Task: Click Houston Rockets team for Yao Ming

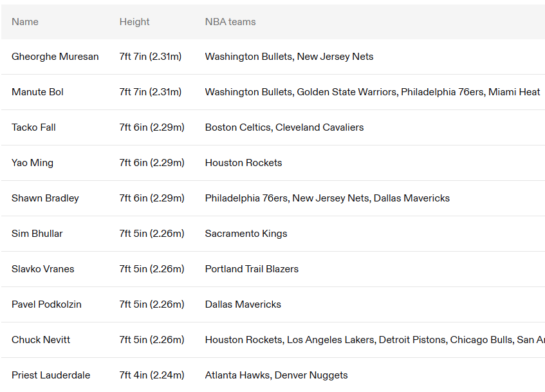Action: (x=244, y=163)
